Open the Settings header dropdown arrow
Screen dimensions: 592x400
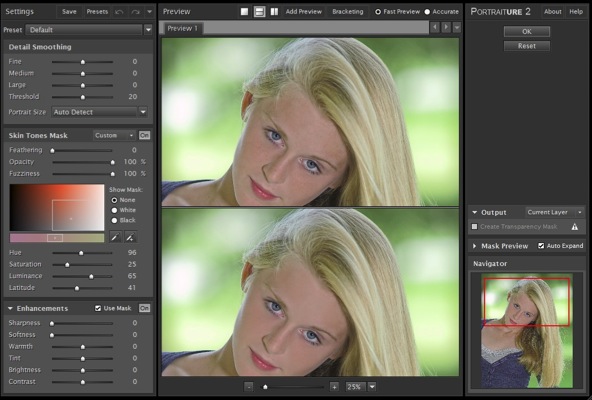coord(150,12)
